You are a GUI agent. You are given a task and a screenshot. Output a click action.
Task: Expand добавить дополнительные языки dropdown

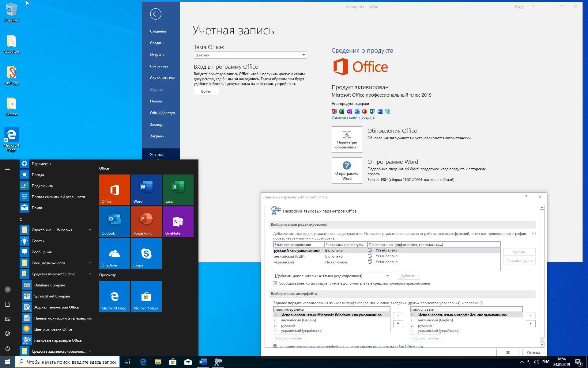coord(386,276)
